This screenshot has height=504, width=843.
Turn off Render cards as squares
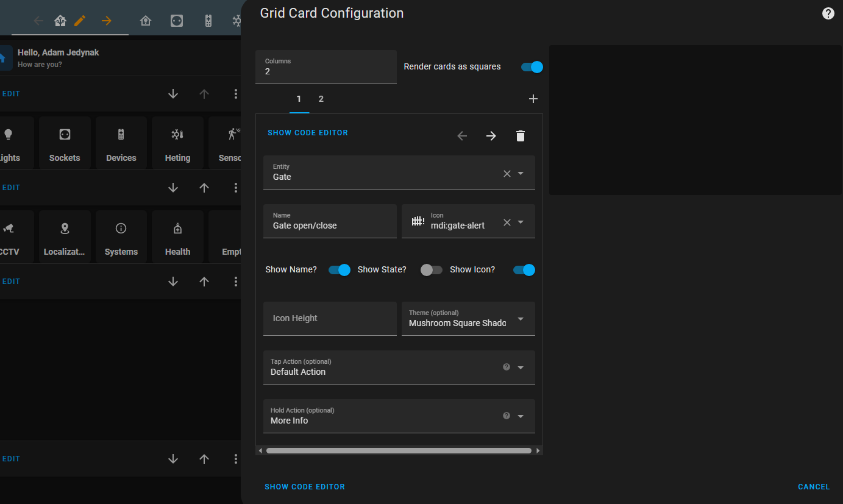click(531, 67)
